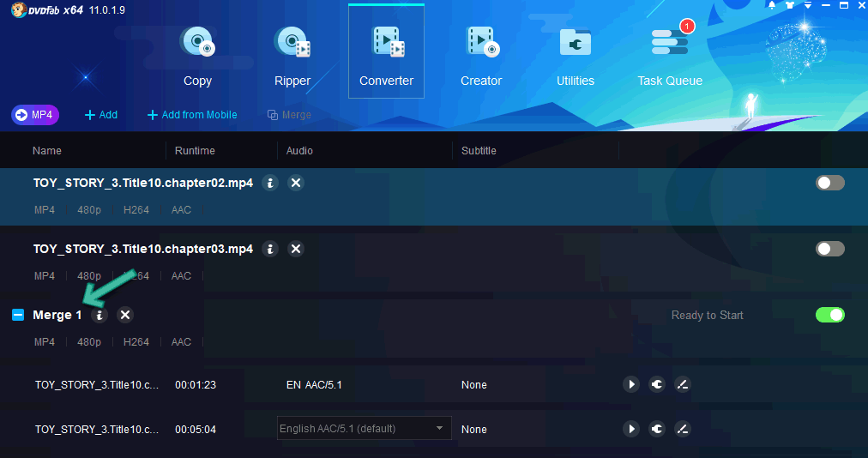Show info for chapter03.mp4
868x458 pixels.
(270, 249)
